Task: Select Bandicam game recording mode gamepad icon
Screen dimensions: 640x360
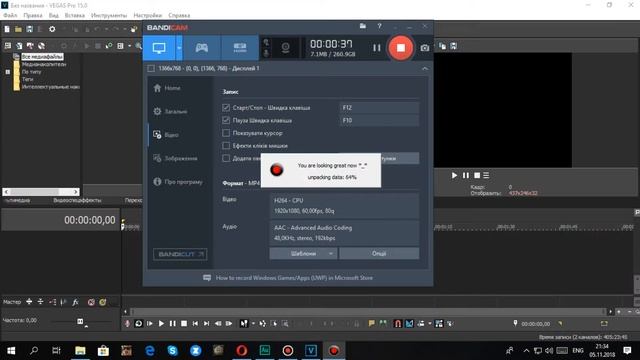Action: click(x=202, y=48)
